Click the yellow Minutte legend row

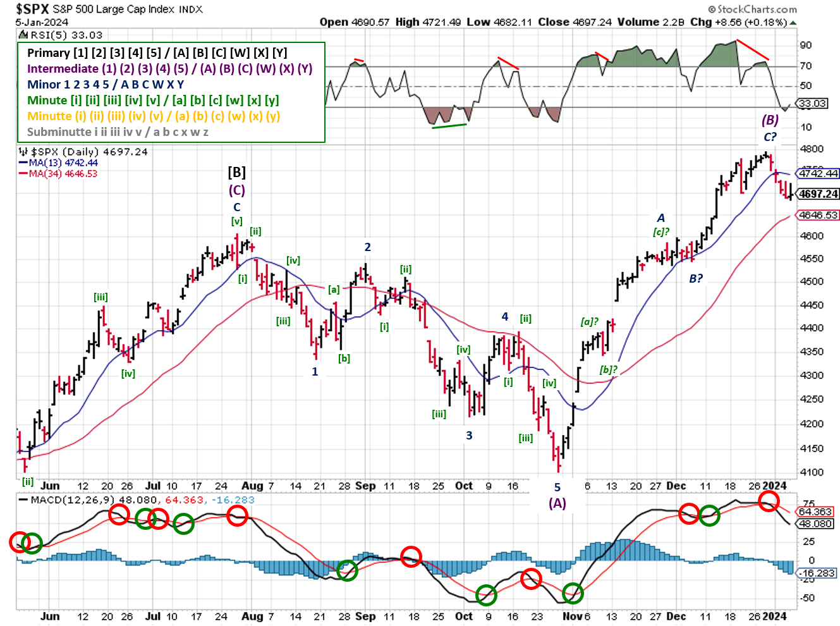154,116
